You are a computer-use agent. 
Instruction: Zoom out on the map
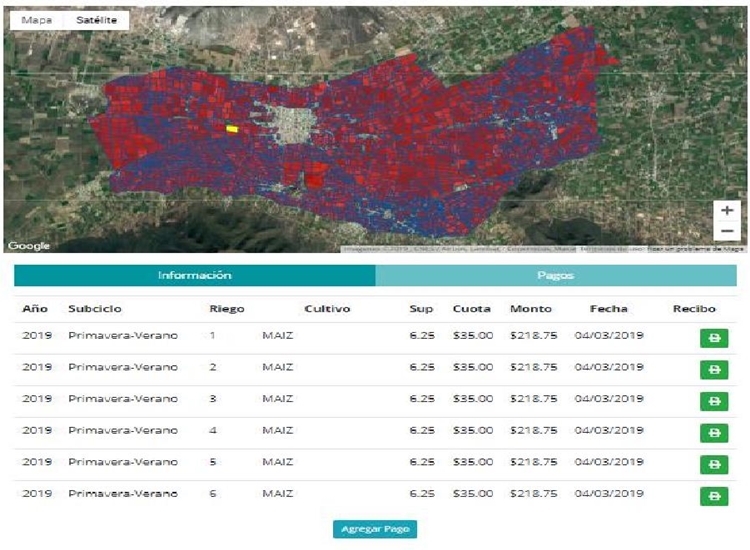coord(727,231)
